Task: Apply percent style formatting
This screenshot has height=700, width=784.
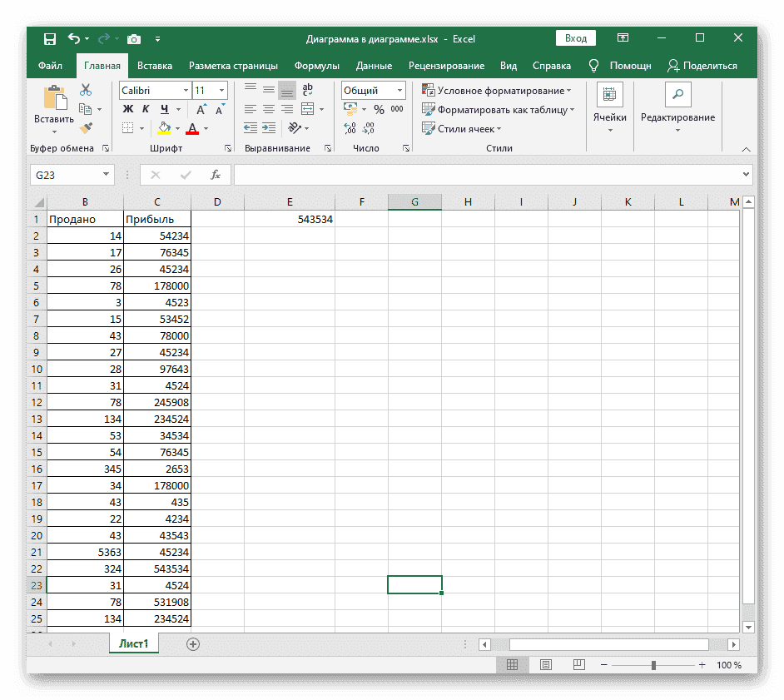Action: tap(378, 108)
